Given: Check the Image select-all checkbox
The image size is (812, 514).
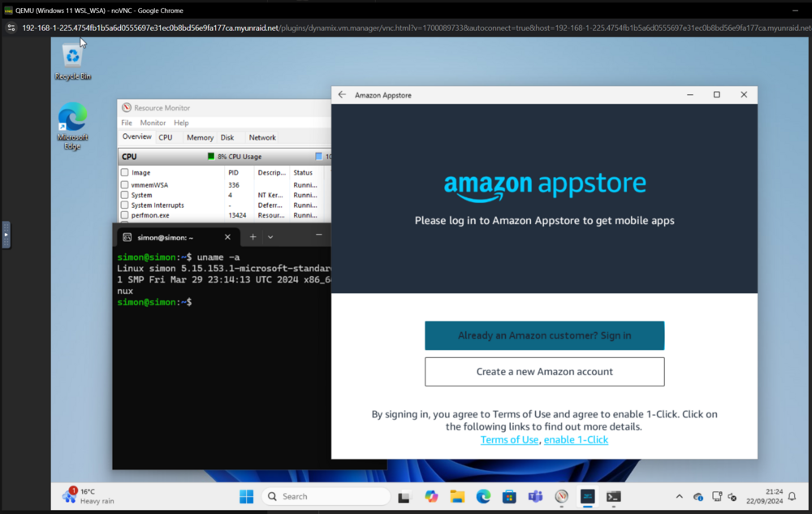Looking at the screenshot, I should coord(124,172).
